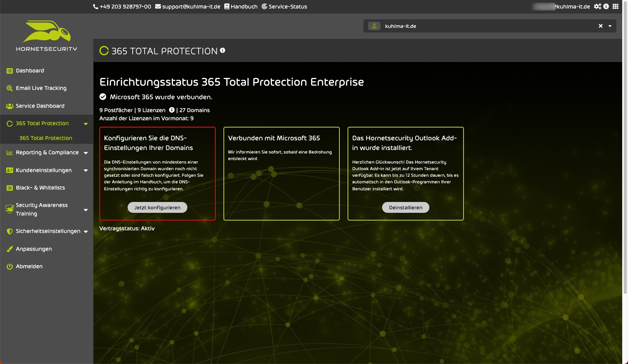Image resolution: width=628 pixels, height=364 pixels.
Task: Click the Dashboard sidebar icon
Action: (x=10, y=71)
